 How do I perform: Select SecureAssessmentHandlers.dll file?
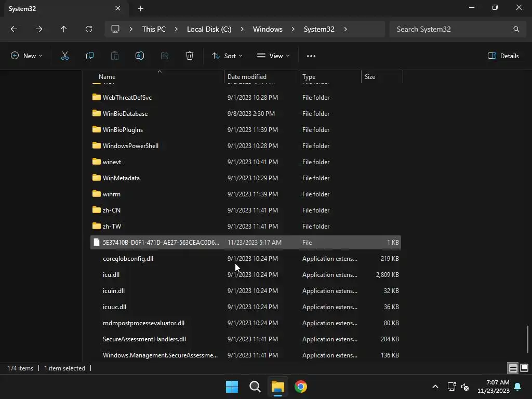(246, 339)
